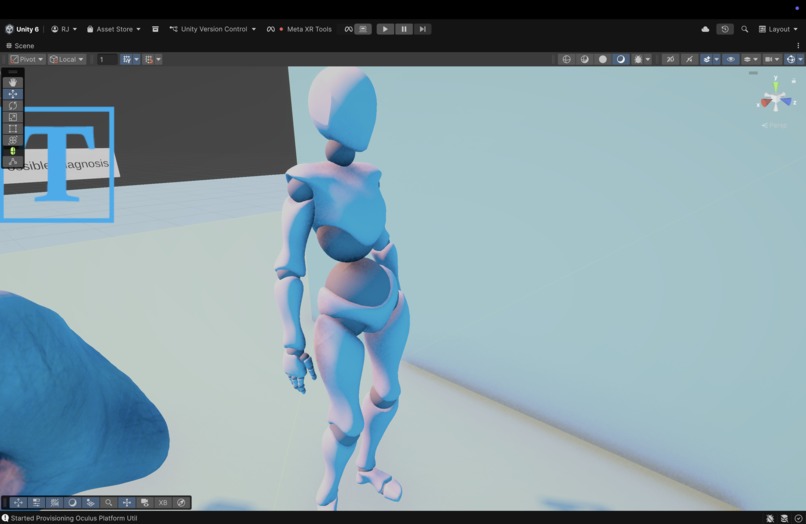Open Unity Cloud services icon
The height and width of the screenshot is (524, 806).
[705, 29]
